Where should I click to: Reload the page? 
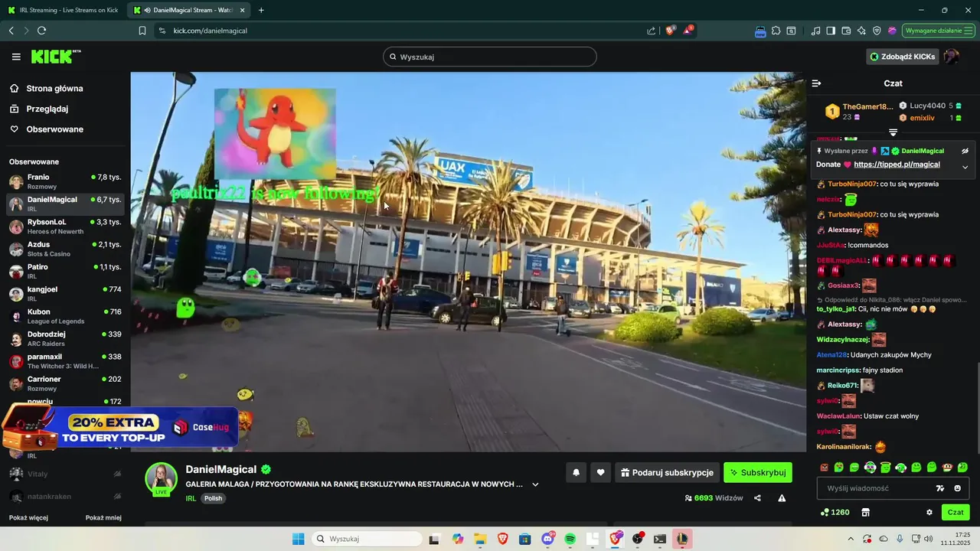41,31
